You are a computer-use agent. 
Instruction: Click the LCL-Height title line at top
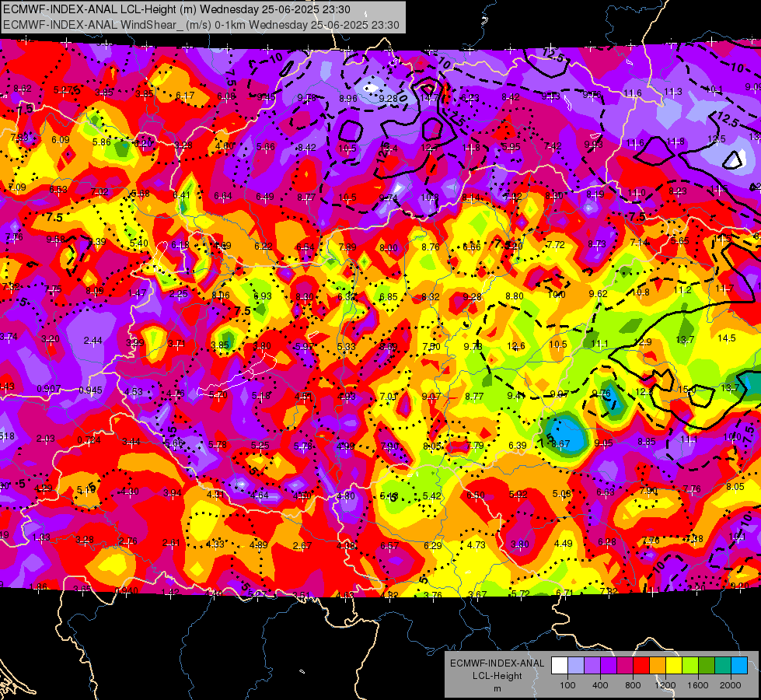(x=177, y=9)
